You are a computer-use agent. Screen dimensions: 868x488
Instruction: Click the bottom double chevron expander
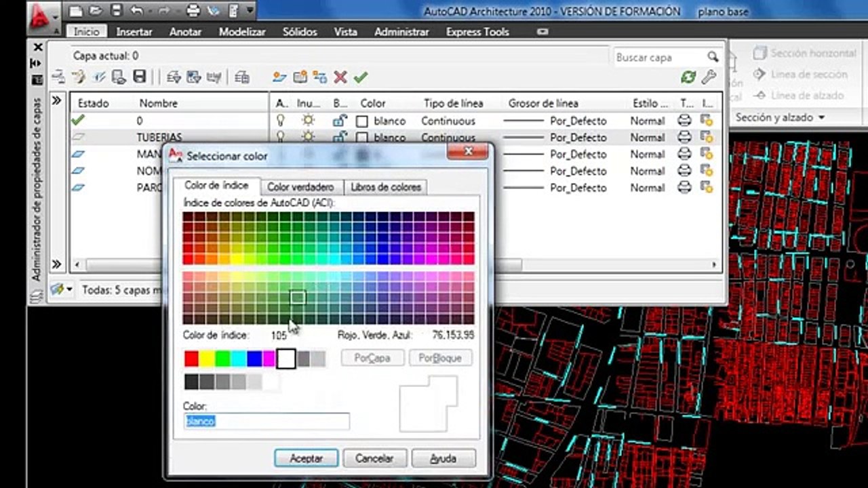[x=57, y=264]
